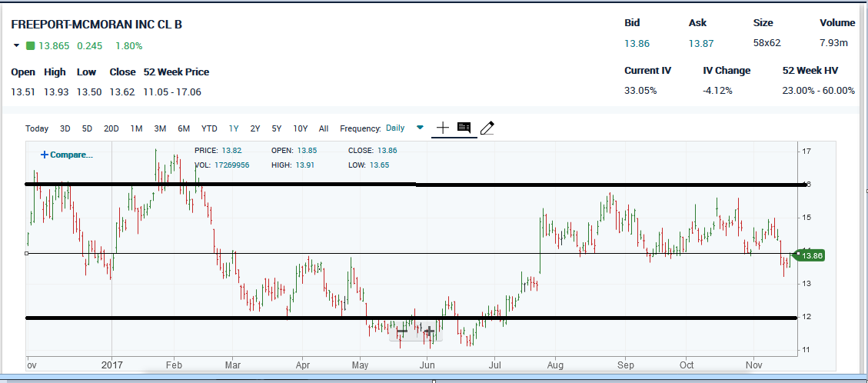
Task: Click the left handle of horizontal price line
Action: point(27,253)
